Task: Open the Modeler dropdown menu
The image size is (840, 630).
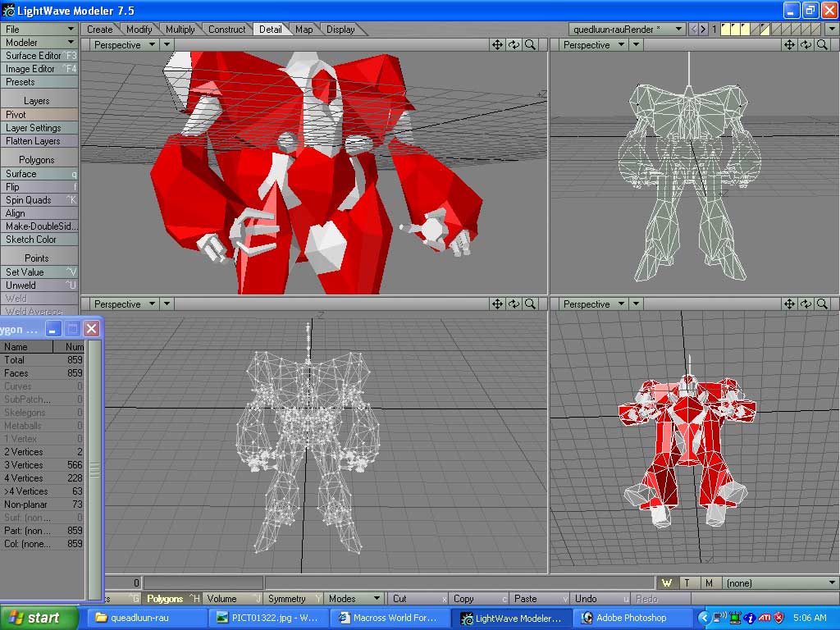Action: click(x=39, y=43)
